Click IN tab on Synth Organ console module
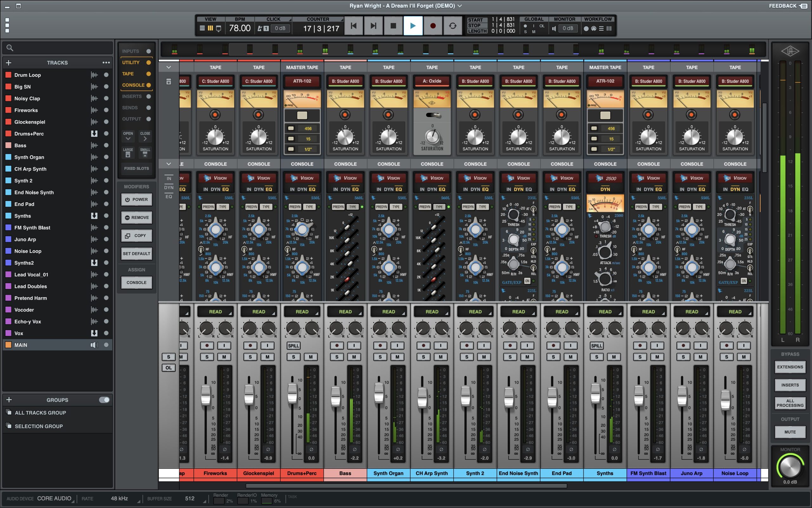Image resolution: width=812 pixels, height=508 pixels. tap(379, 190)
